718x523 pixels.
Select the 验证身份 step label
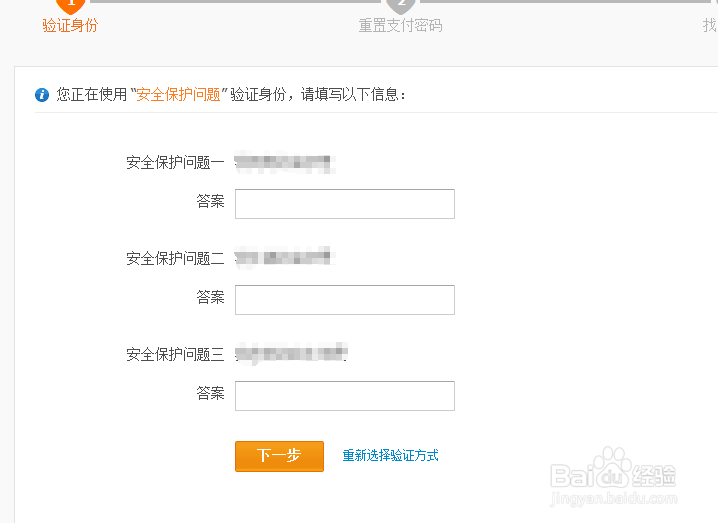point(70,26)
